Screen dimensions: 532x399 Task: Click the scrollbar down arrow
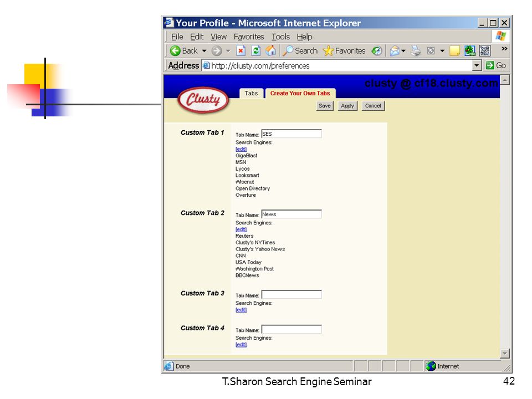505,354
